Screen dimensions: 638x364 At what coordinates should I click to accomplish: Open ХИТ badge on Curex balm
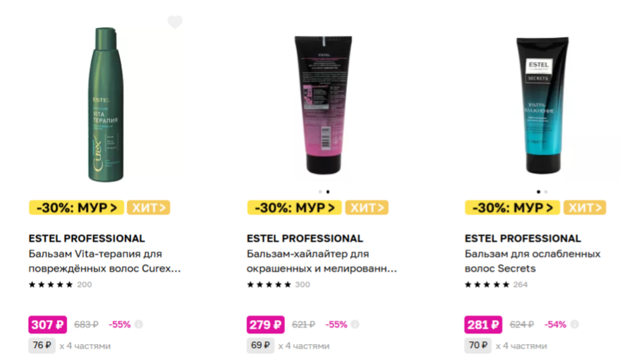pyautogui.click(x=149, y=208)
